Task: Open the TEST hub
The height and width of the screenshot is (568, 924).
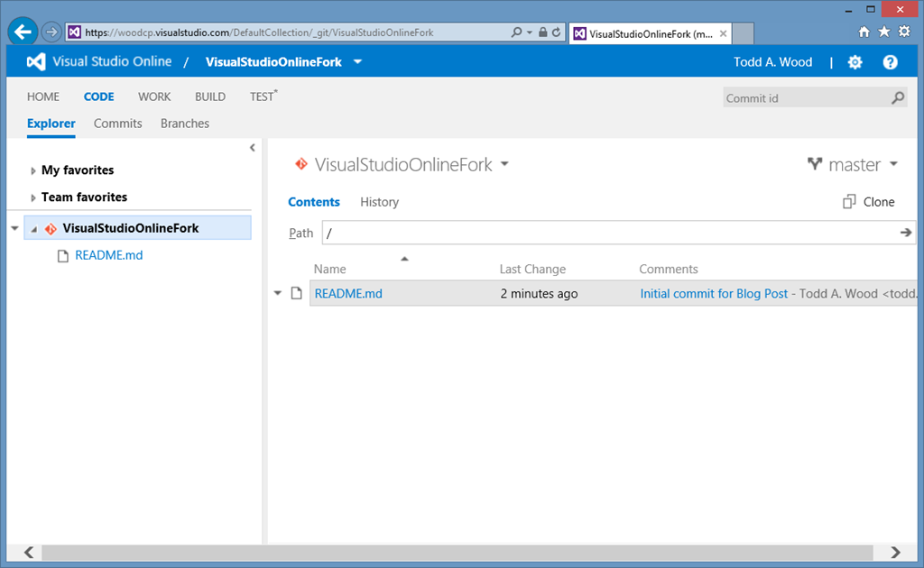Action: point(263,96)
